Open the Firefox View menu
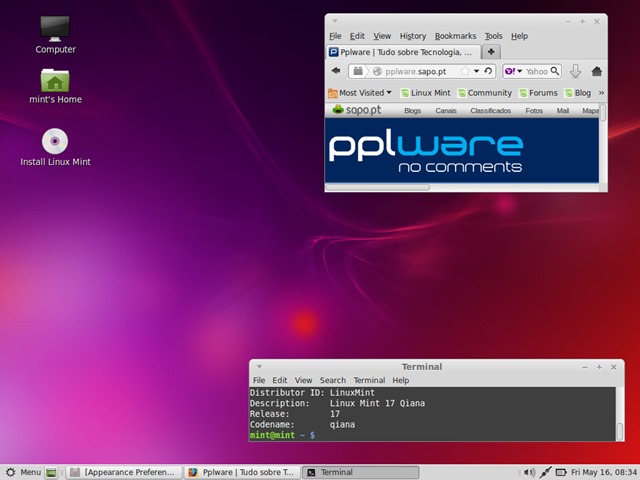This screenshot has width=640, height=480. pos(382,36)
